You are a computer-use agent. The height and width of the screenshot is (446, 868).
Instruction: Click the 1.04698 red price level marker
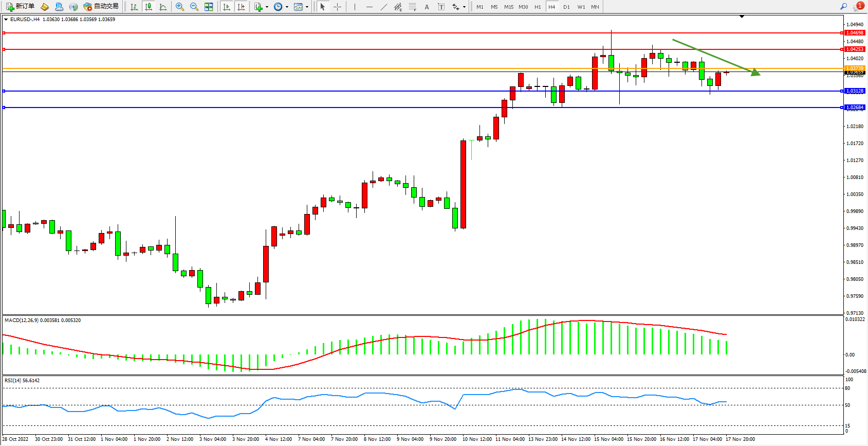tap(855, 33)
